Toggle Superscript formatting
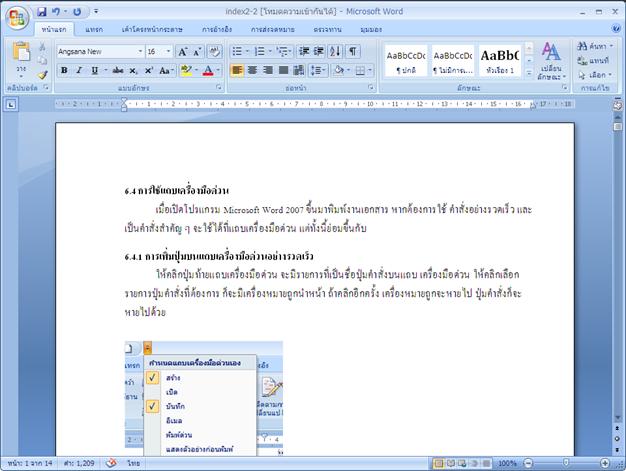 point(149,70)
